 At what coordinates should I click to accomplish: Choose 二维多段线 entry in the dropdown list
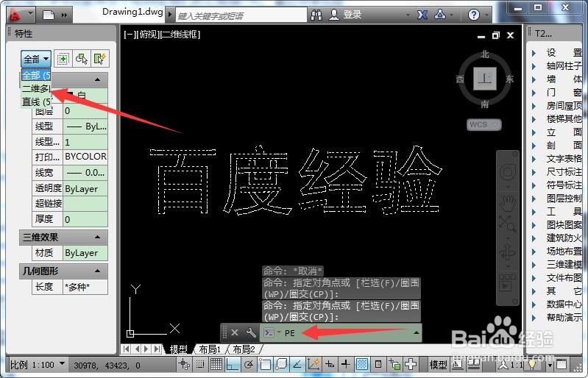(x=36, y=88)
